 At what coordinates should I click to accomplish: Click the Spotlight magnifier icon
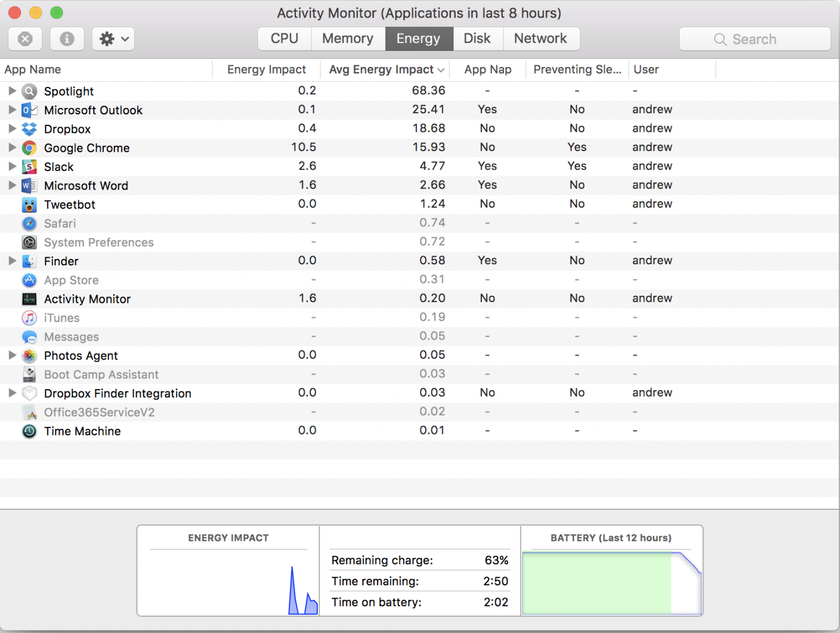[x=29, y=91]
